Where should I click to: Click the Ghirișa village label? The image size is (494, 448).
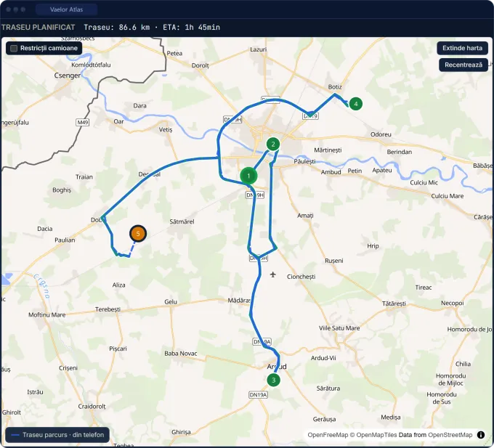tap(181, 432)
